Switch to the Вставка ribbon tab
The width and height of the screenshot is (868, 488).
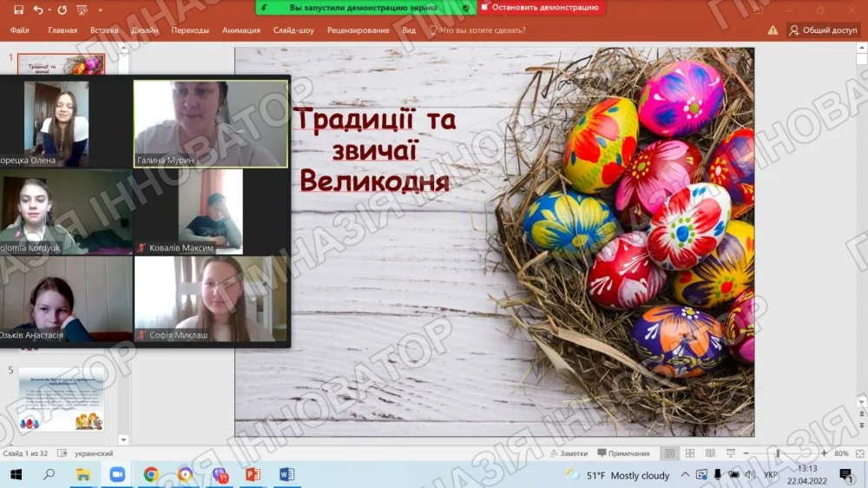104,30
